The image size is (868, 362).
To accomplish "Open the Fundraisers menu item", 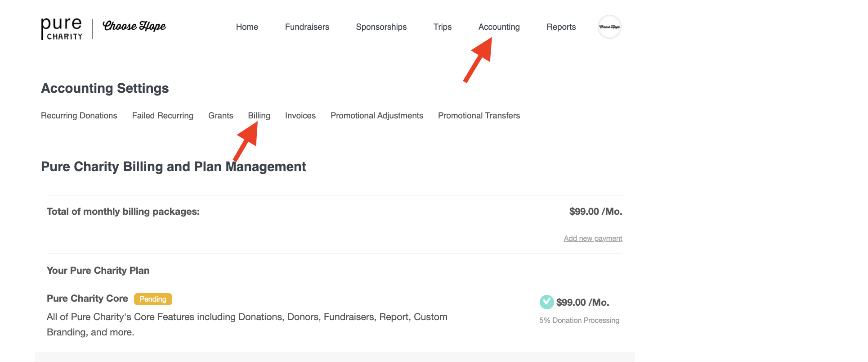I will pyautogui.click(x=307, y=27).
